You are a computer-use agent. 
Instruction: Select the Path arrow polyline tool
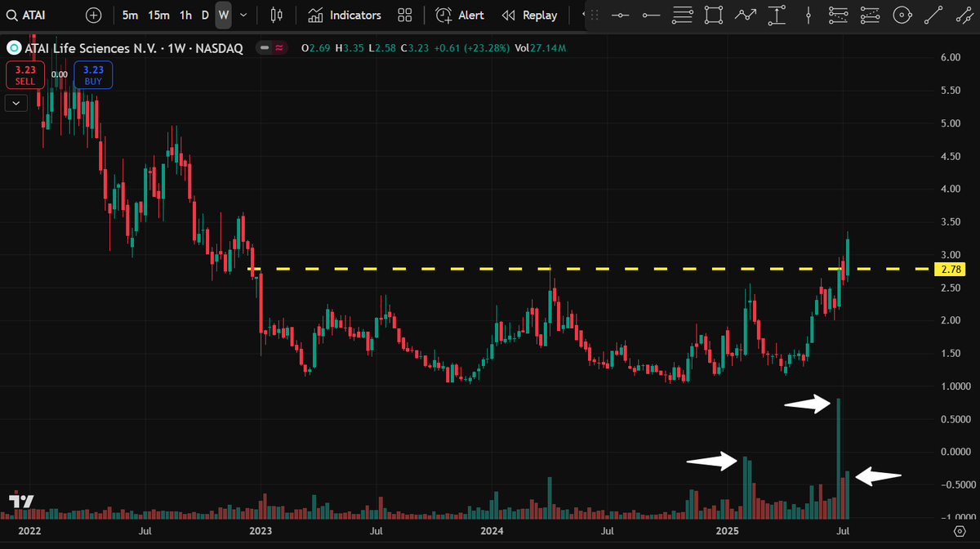[745, 15]
